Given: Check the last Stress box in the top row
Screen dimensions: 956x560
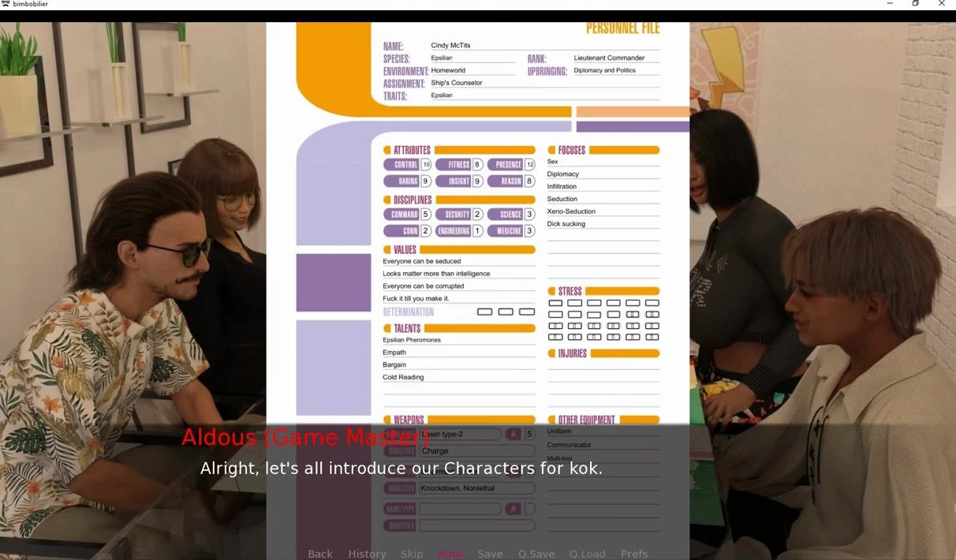Looking at the screenshot, I should (x=652, y=303).
